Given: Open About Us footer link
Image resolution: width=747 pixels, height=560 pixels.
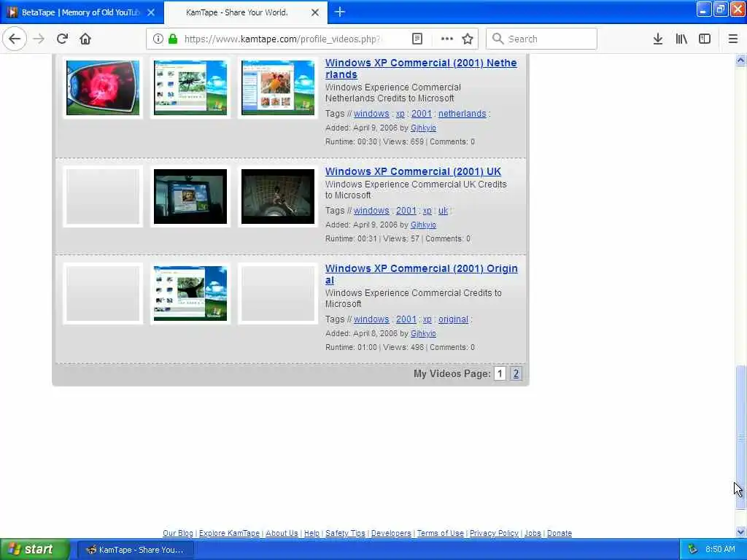Looking at the screenshot, I should [x=282, y=533].
